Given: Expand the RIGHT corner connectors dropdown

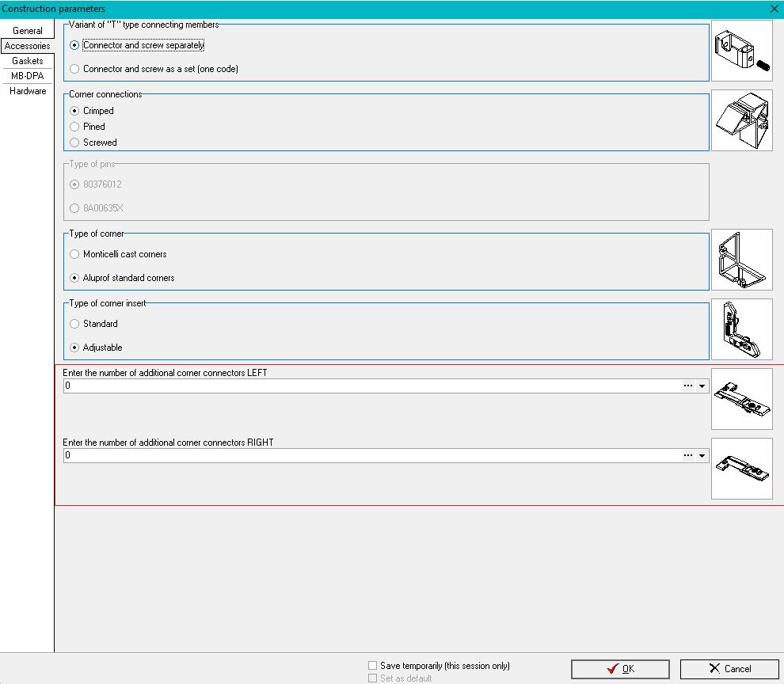Looking at the screenshot, I should pyautogui.click(x=702, y=456).
